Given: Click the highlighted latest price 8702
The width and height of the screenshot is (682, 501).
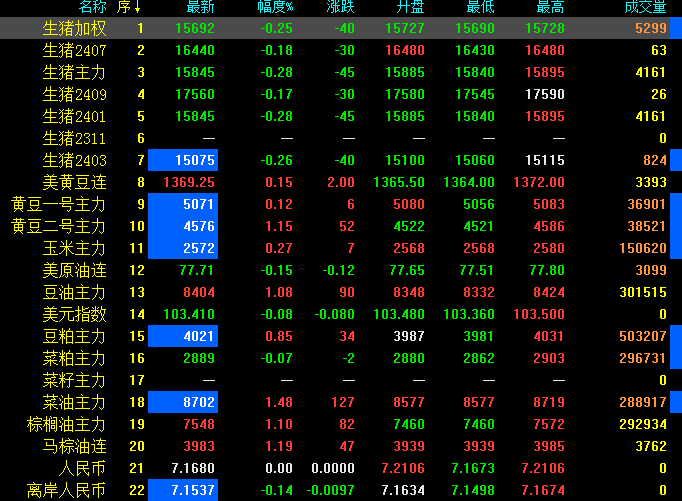Looking at the screenshot, I should pos(183,402).
